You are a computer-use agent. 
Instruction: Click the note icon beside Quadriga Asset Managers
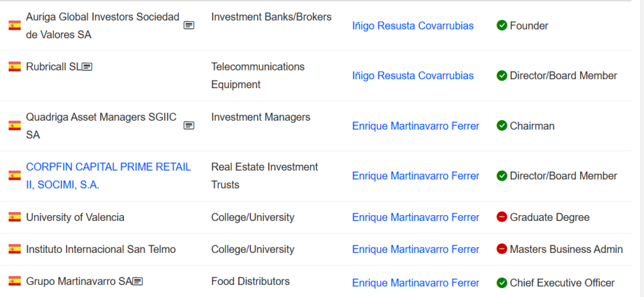pos(189,126)
